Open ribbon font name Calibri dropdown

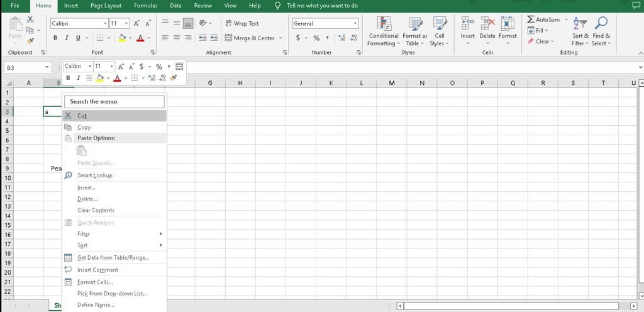(x=106, y=23)
